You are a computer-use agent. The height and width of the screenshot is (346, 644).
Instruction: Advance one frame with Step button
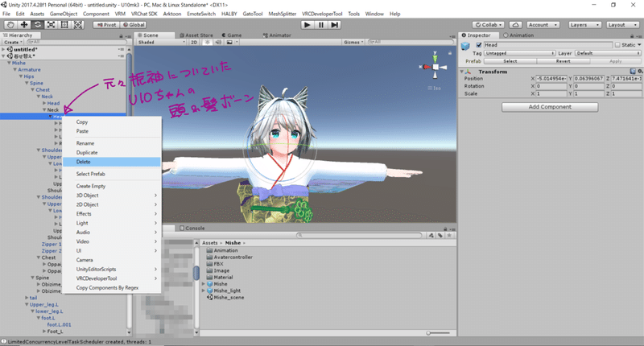point(335,25)
